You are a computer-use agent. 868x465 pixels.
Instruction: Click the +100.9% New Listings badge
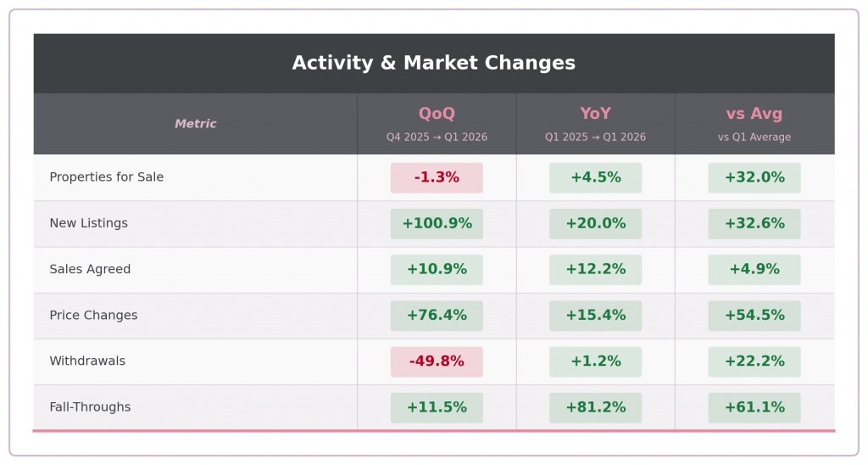point(437,224)
